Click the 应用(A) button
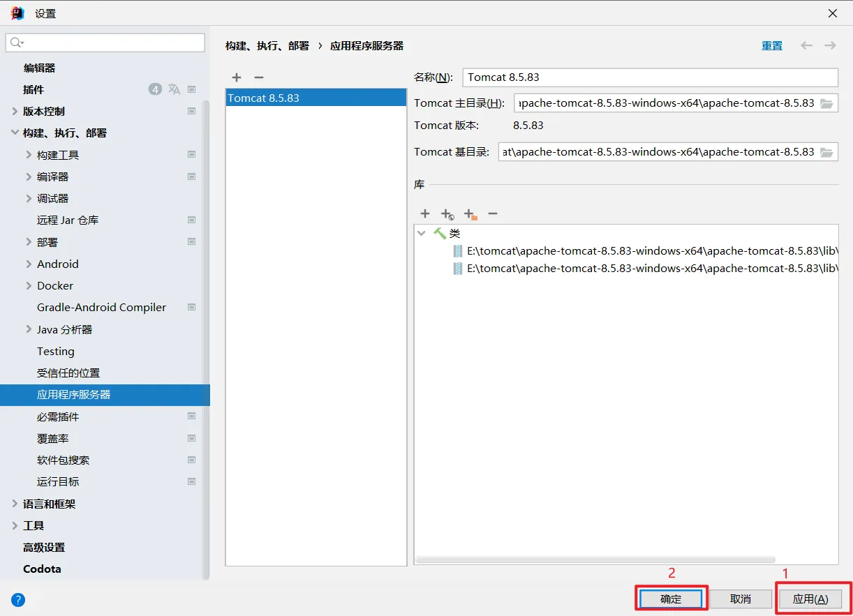Screen dimensions: 853x616 pyautogui.click(x=810, y=599)
